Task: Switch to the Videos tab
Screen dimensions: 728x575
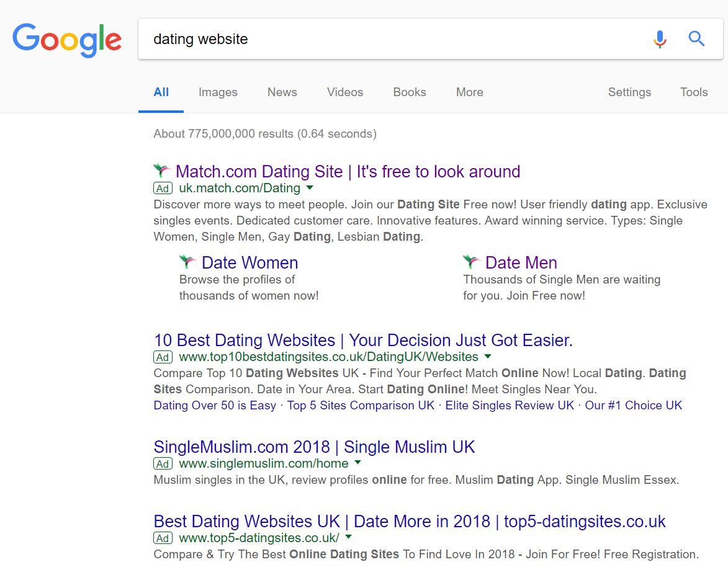Action: point(345,92)
